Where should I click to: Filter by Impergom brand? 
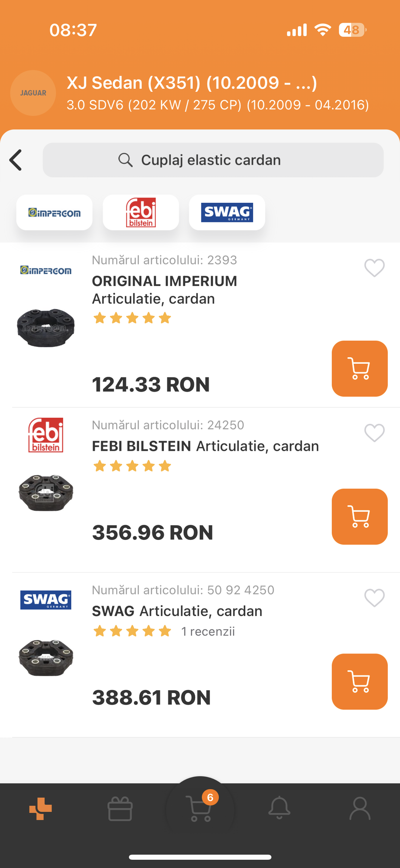pyautogui.click(x=54, y=213)
